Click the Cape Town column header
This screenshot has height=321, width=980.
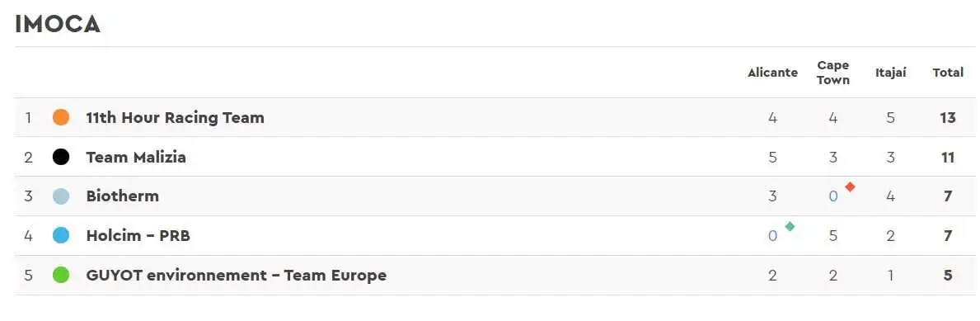tap(833, 73)
